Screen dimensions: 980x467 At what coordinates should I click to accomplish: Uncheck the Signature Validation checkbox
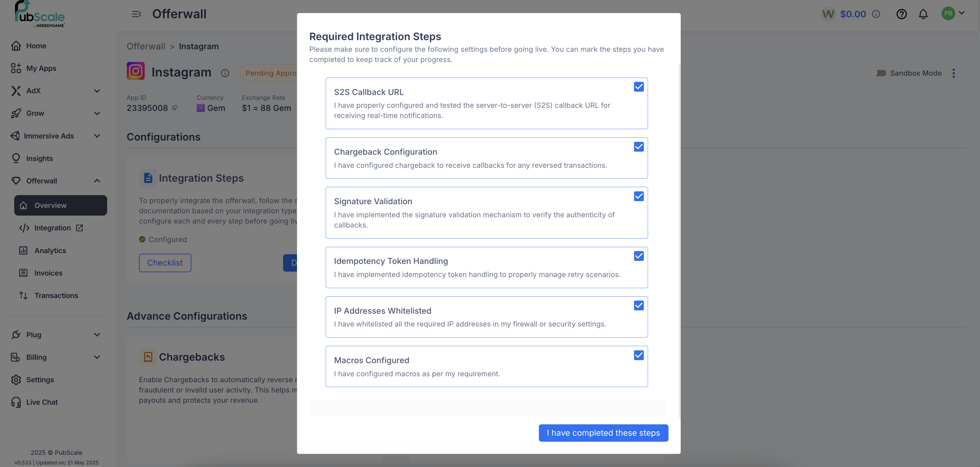(x=638, y=197)
